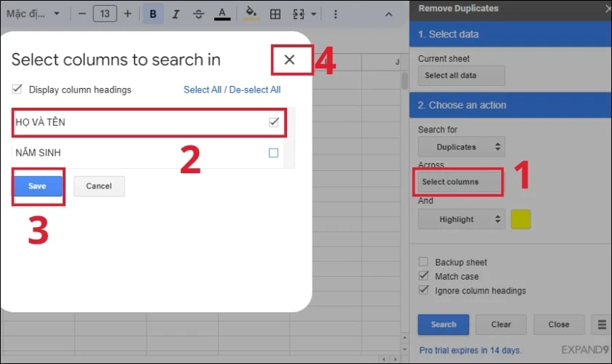Click the Save button in the dialog
Screen dimensions: 612x364
37,186
